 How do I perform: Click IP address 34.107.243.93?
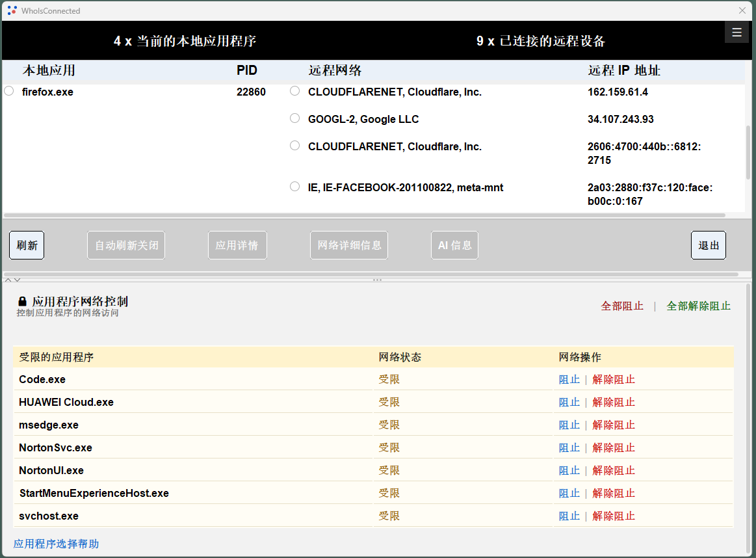[x=621, y=119]
